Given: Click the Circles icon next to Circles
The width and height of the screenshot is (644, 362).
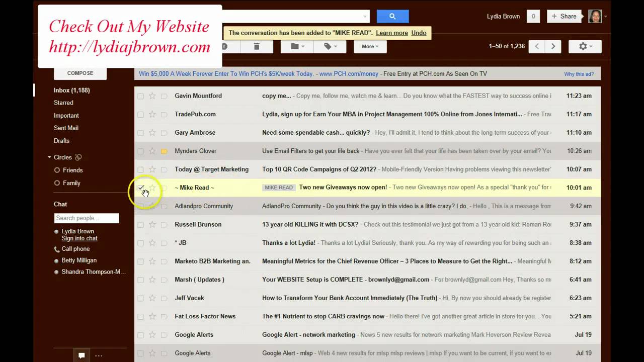Looking at the screenshot, I should [x=78, y=157].
